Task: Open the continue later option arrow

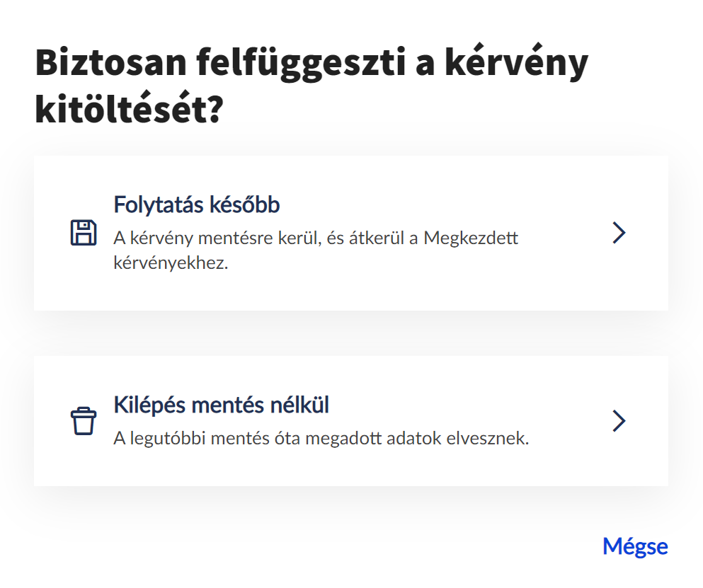Action: click(619, 233)
